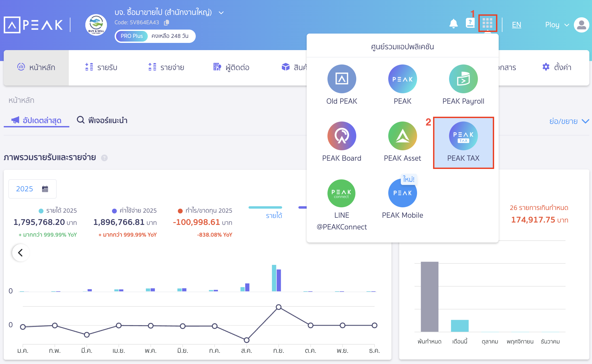This screenshot has width=592, height=364.
Task: Open the Ploy user menu dropdown
Action: pyautogui.click(x=557, y=25)
